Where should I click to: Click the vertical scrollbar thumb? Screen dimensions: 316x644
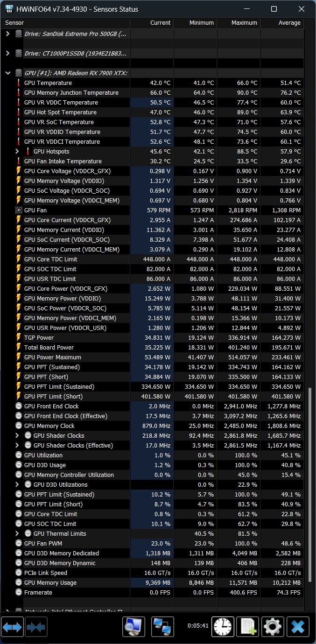click(309, 484)
